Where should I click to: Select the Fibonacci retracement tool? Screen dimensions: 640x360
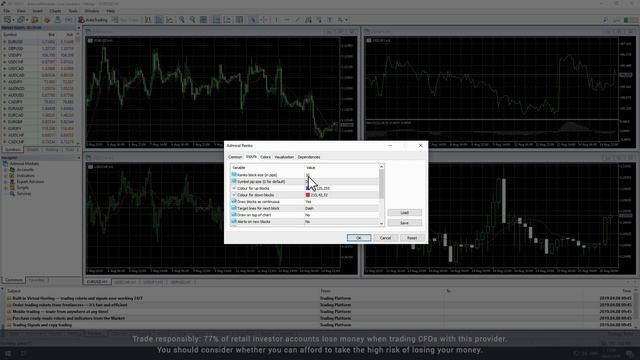319,20
